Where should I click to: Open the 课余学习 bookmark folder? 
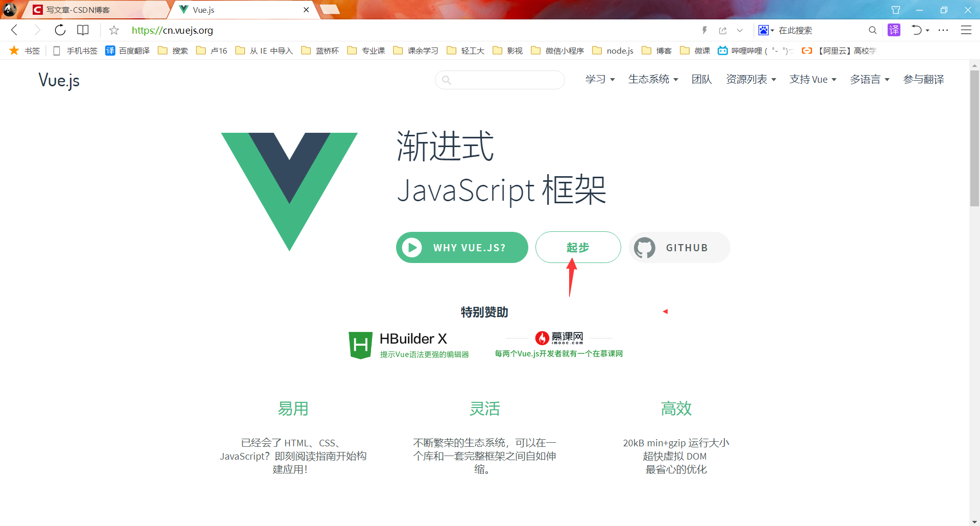pyautogui.click(x=415, y=51)
